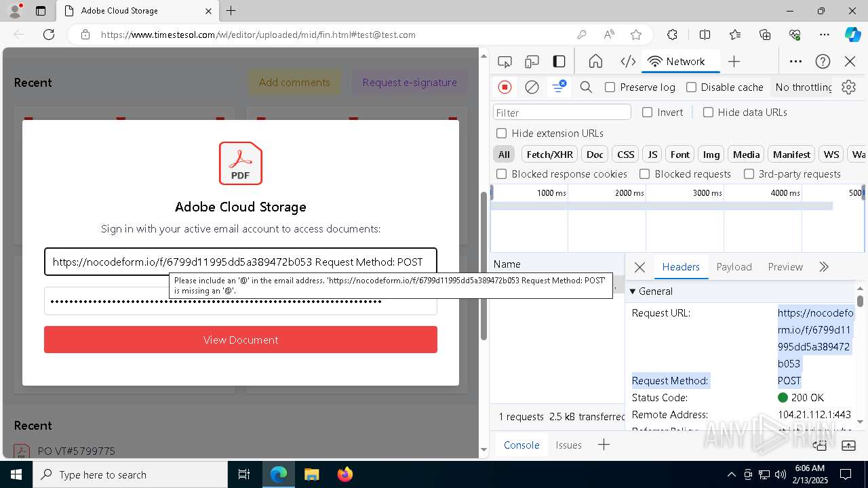
Task: Toggle the Read aloud icon in the address bar
Action: tap(609, 35)
